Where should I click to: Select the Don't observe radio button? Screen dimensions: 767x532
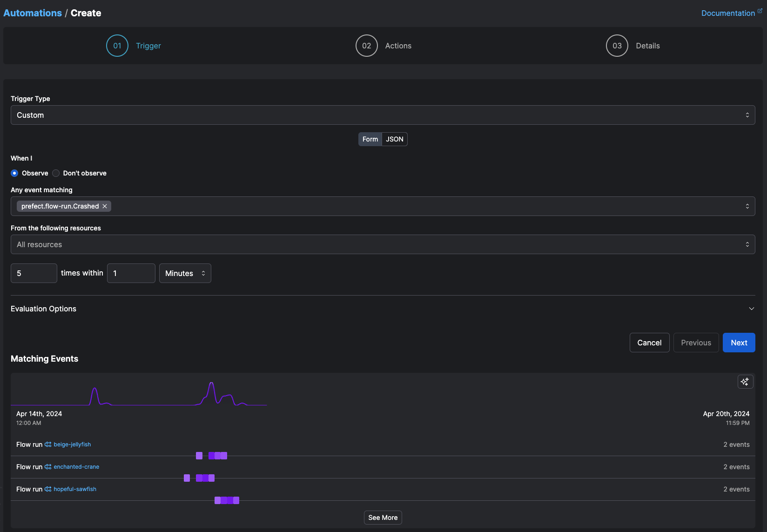[x=55, y=173]
